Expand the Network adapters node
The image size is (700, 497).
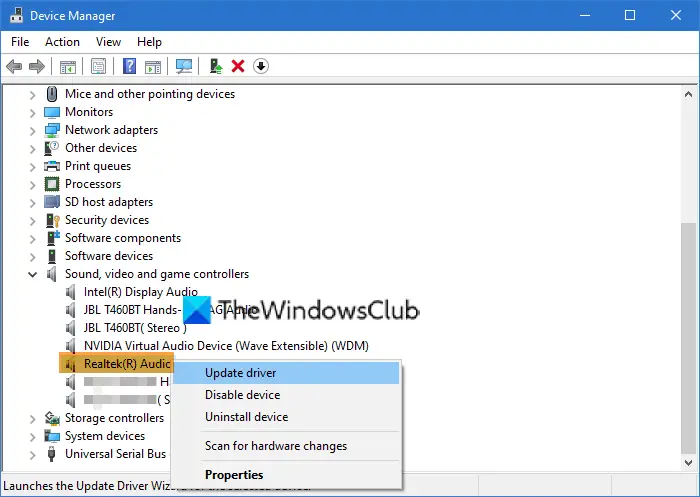[x=32, y=131]
